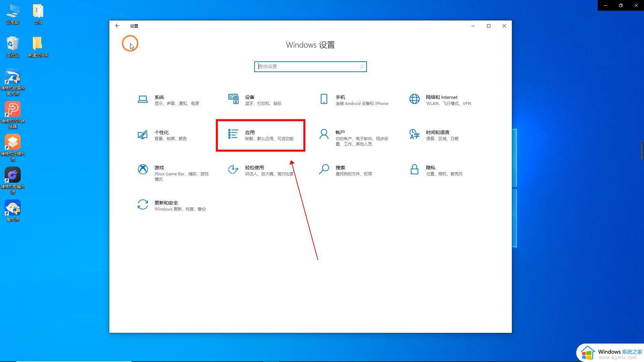
Task: Click the 网络和 Internet title text
Action: [442, 97]
